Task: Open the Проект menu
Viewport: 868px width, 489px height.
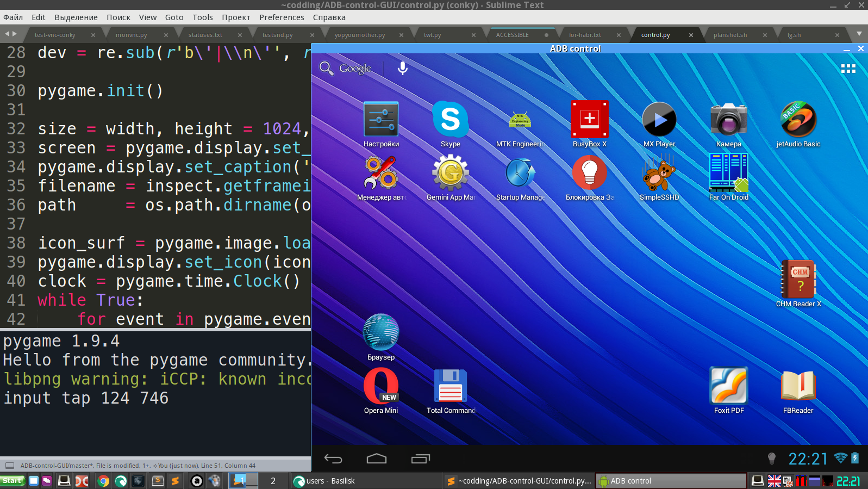Action: click(236, 17)
